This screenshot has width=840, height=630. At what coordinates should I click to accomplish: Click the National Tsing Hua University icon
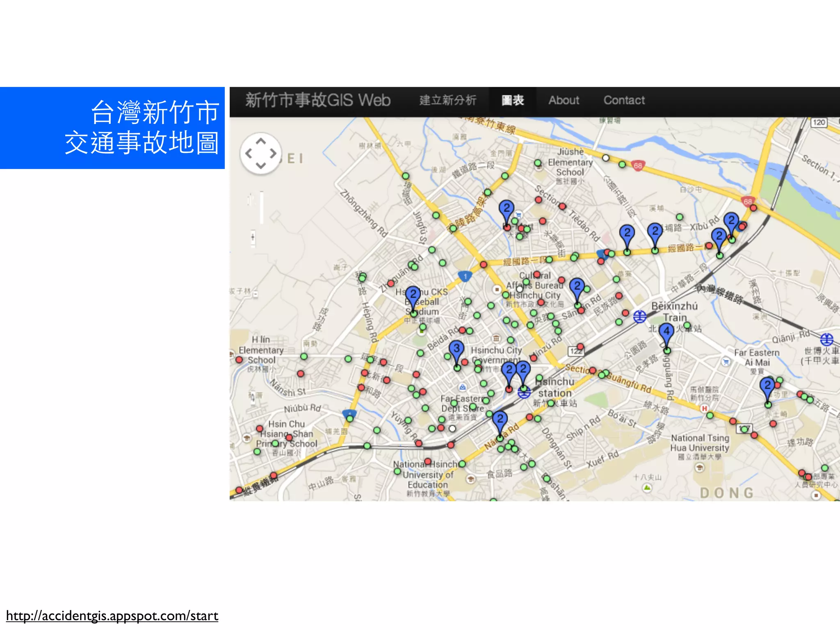click(700, 468)
